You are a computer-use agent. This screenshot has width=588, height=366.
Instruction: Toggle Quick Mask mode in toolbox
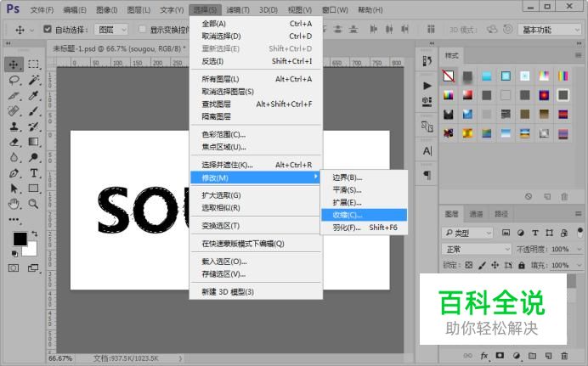click(x=14, y=267)
